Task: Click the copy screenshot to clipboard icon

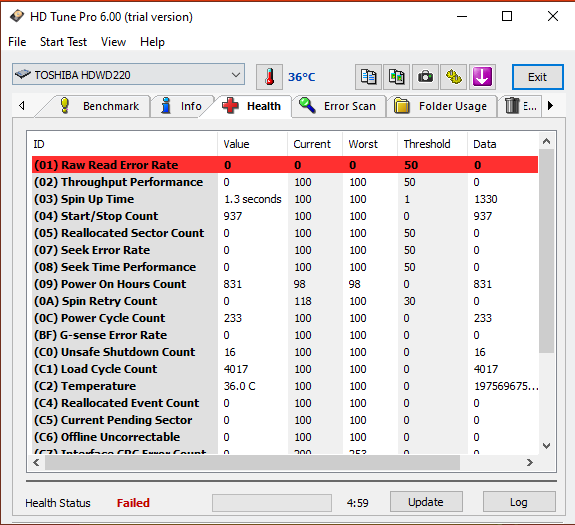Action: [x=396, y=77]
